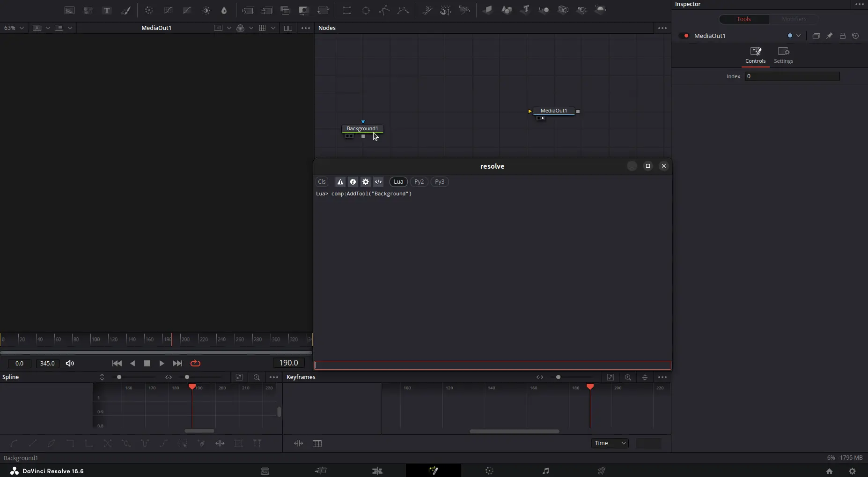The image size is (868, 477).
Task: Open the Settings tab in Inspector
Action: [783, 55]
